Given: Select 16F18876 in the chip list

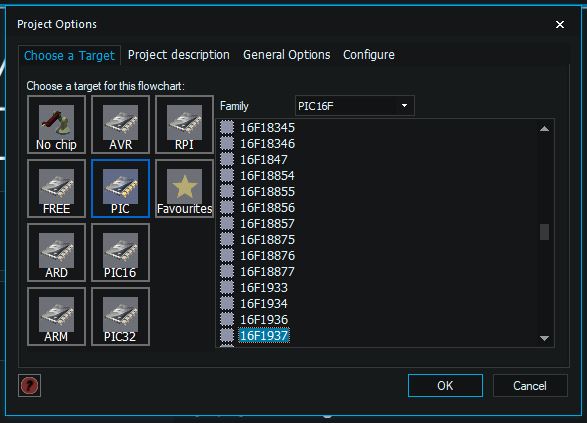Looking at the screenshot, I should [x=267, y=256].
